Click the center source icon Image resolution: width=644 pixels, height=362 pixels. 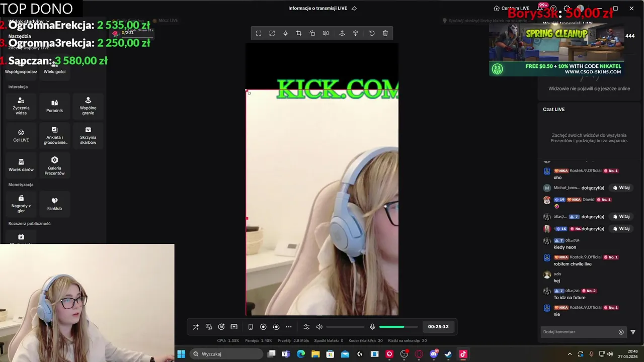coord(285,33)
